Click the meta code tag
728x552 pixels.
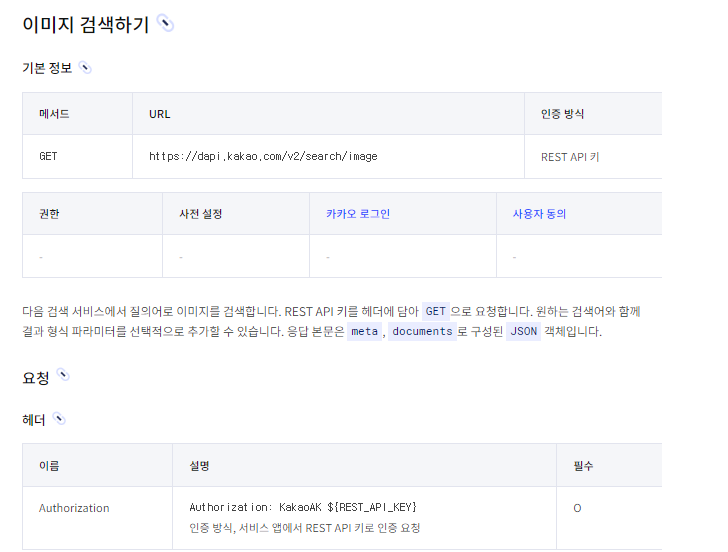pos(364,331)
